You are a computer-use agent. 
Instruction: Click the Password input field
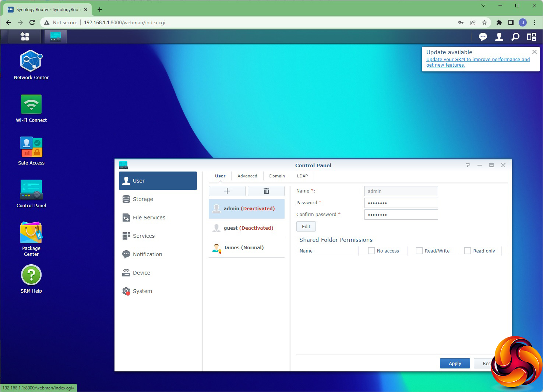(x=401, y=203)
